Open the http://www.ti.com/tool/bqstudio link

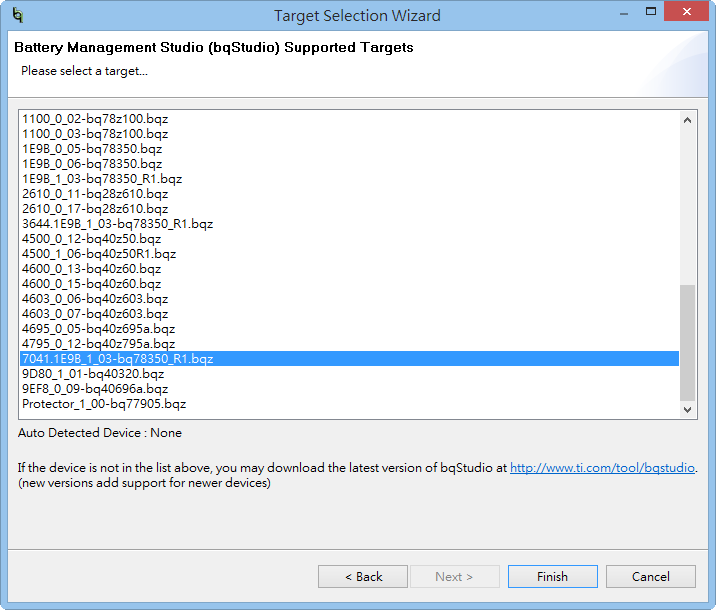[602, 468]
